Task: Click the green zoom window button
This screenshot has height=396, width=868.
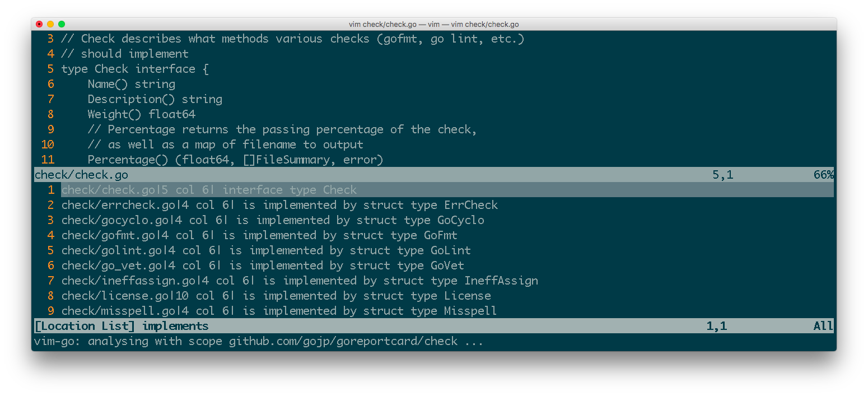Action: 62,24
